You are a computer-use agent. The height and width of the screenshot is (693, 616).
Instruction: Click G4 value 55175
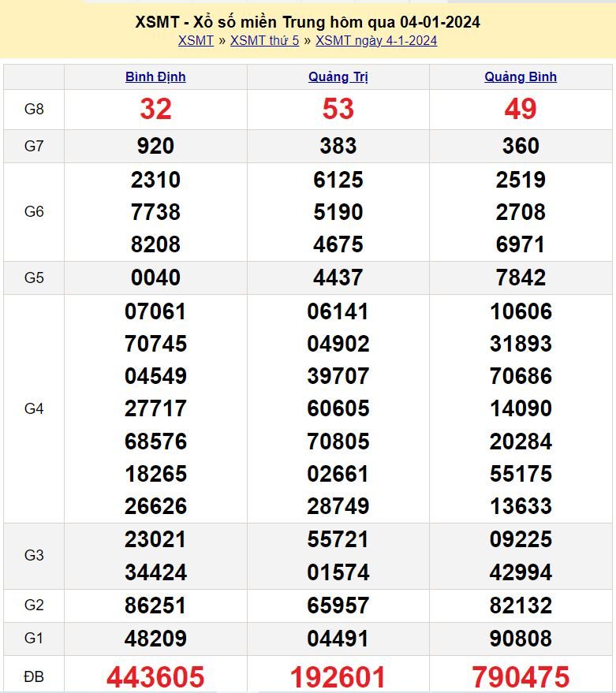coord(521,474)
